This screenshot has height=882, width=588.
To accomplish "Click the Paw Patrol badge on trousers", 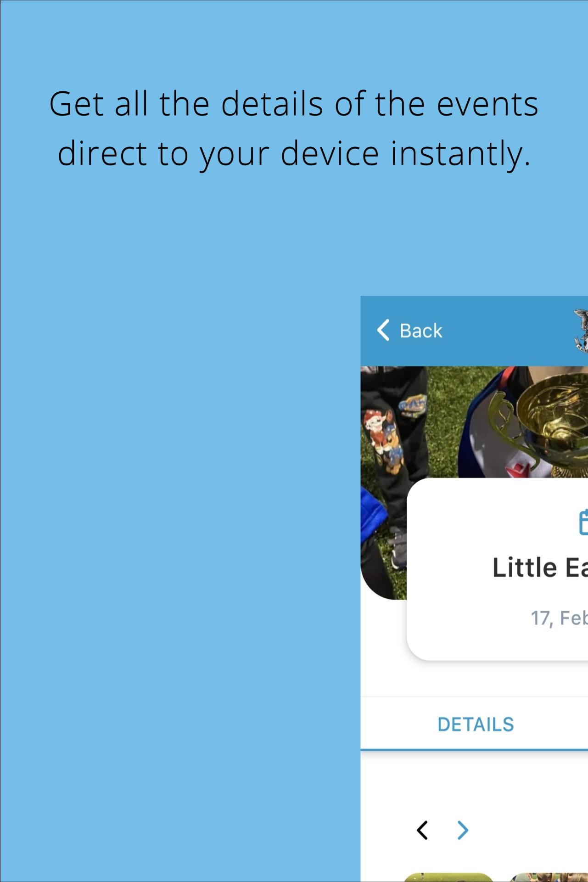I will click(x=413, y=406).
